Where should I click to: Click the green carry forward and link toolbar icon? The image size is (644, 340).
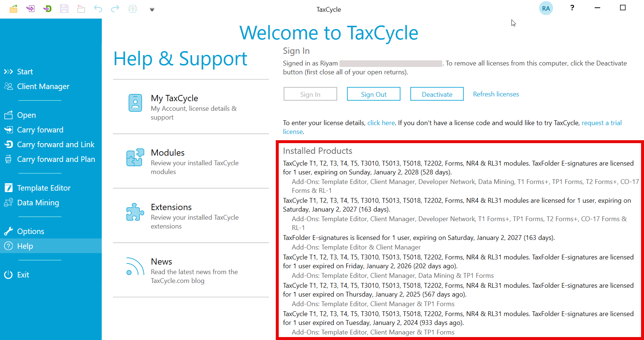47,9
